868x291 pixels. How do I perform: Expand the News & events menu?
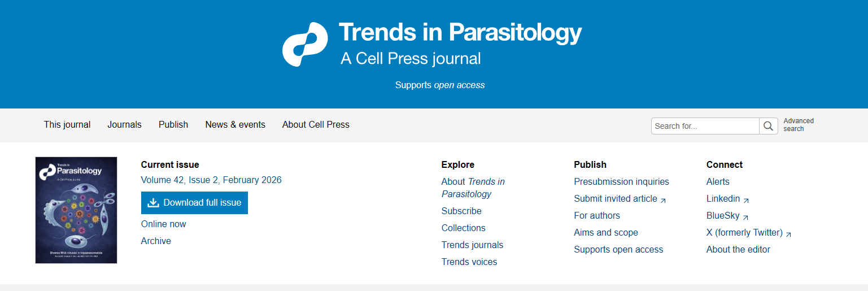tap(235, 125)
